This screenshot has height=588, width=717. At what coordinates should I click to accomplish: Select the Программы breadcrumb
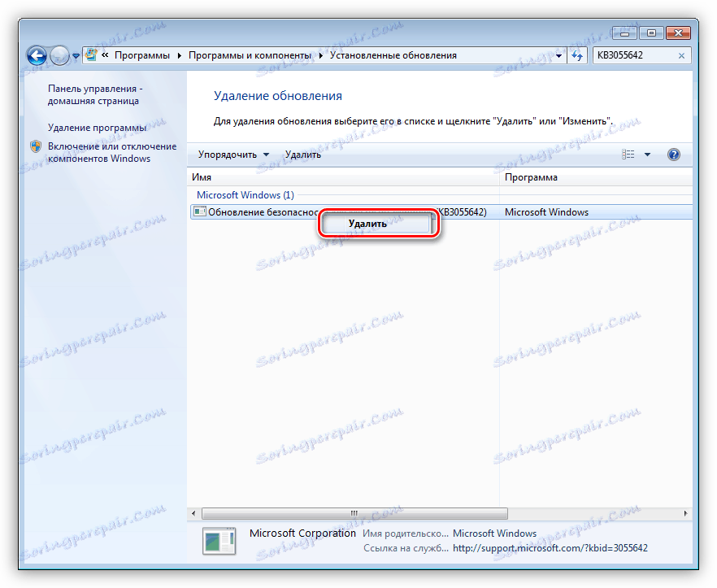pos(141,55)
